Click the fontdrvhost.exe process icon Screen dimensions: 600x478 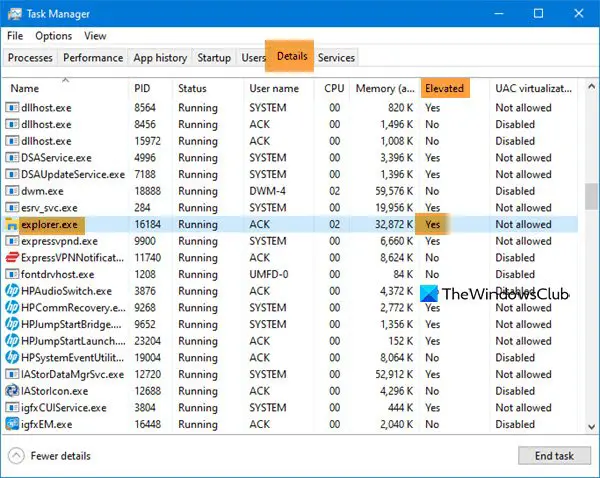pyautogui.click(x=12, y=274)
